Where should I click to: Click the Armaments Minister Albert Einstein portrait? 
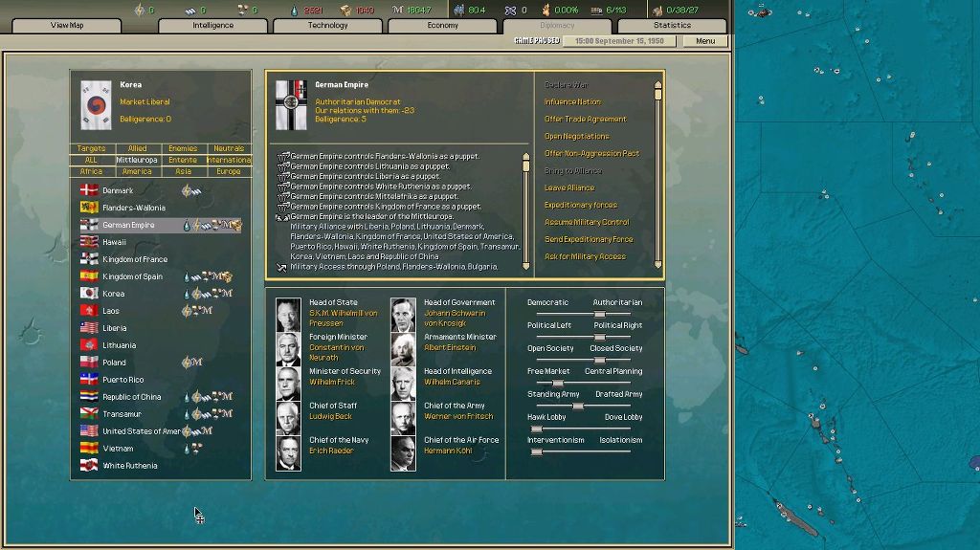pos(403,349)
